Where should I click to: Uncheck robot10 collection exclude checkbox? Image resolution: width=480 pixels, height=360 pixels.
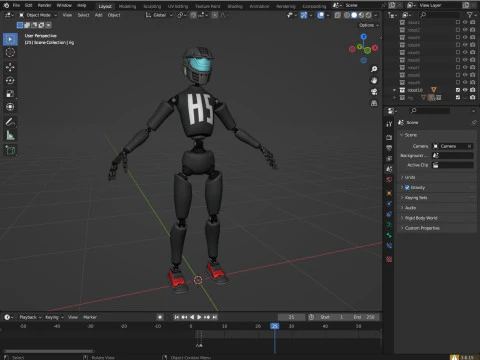(x=458, y=90)
